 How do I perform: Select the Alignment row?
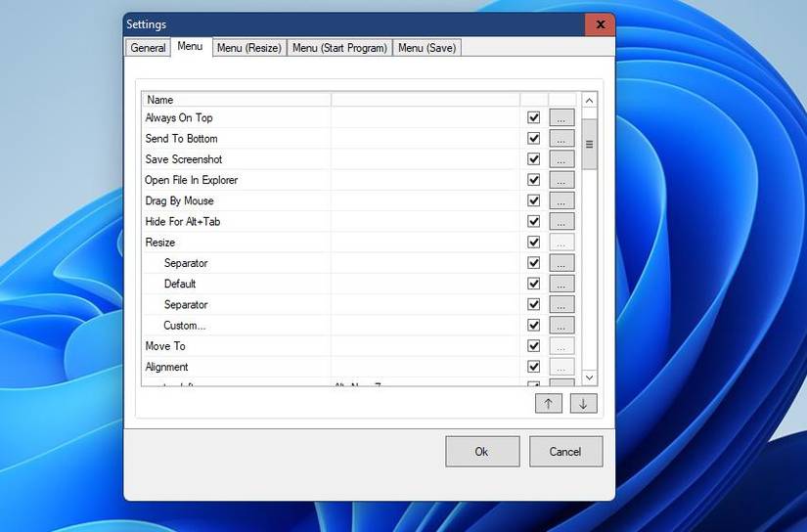[358, 367]
